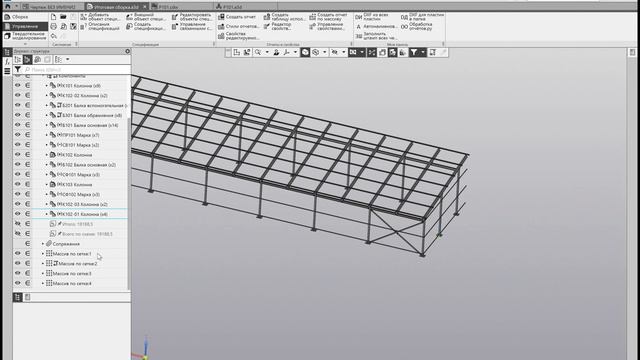
Task: Toggle visibility of Массив по сетке:4
Action: click(18, 283)
